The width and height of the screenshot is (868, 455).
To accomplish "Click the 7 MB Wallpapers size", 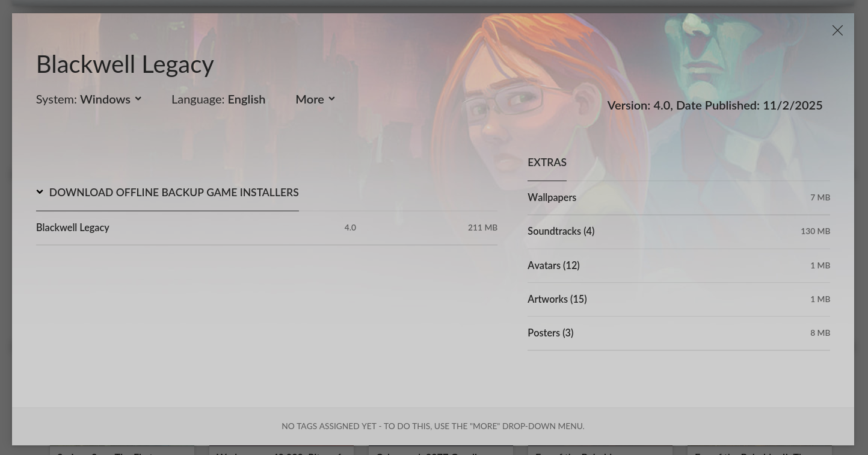I will 820,197.
